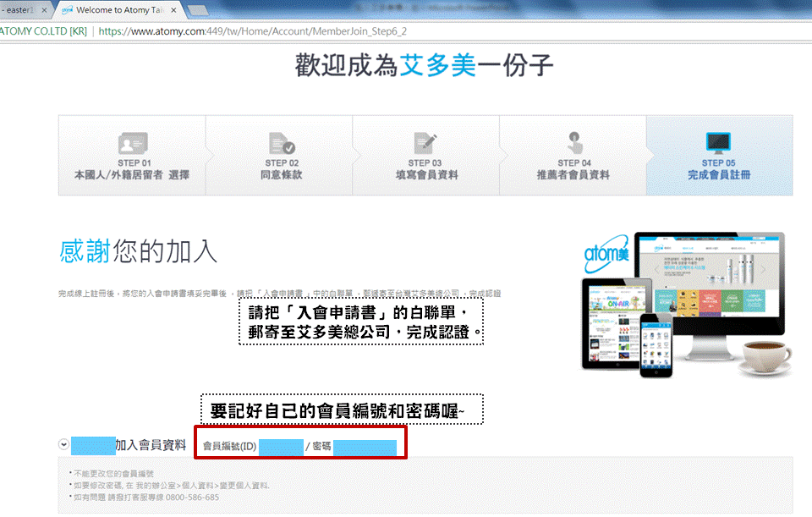Collapse the 加入會員資料 section arrow
The height and width of the screenshot is (517, 812).
(x=63, y=444)
